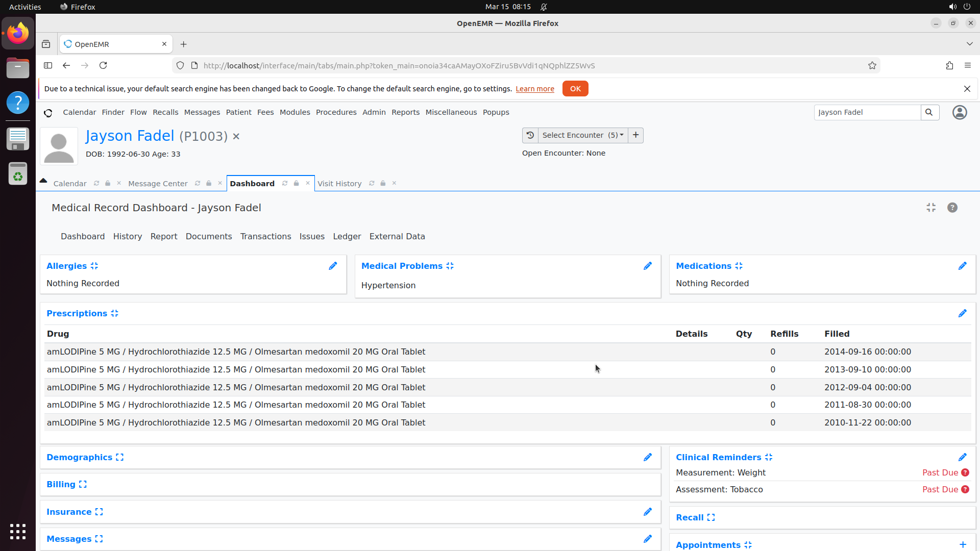The image size is (980, 551).
Task: Shrink the dashboard using the collapse arrows icon
Action: (x=930, y=208)
